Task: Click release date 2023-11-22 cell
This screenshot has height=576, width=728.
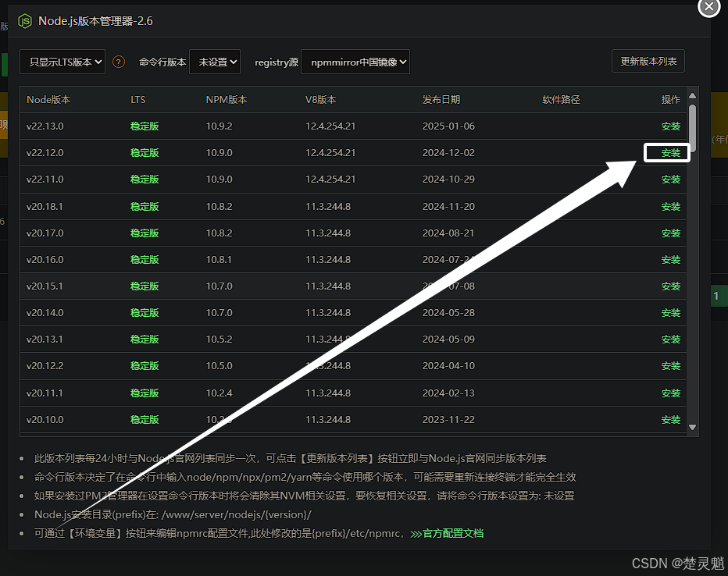Action: [448, 419]
